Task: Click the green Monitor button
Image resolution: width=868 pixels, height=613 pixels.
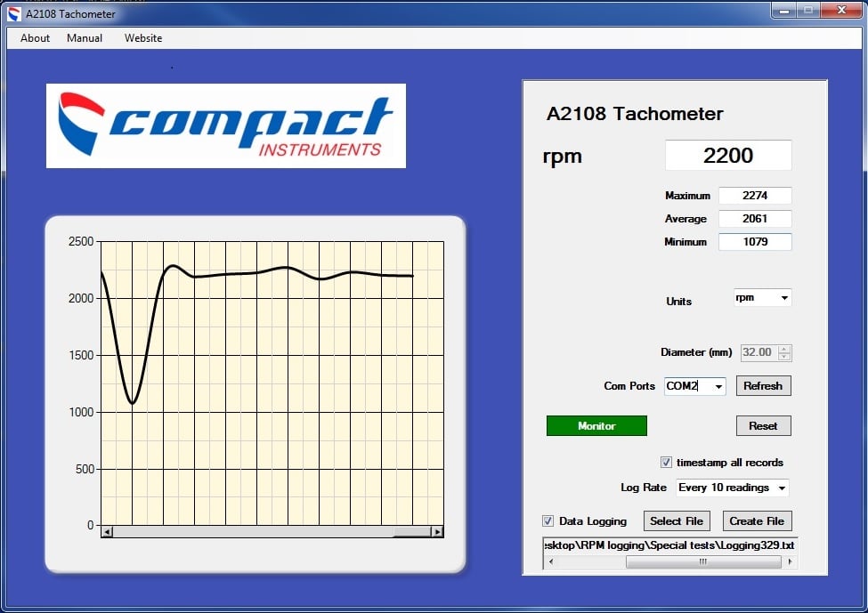Action: 596,426
